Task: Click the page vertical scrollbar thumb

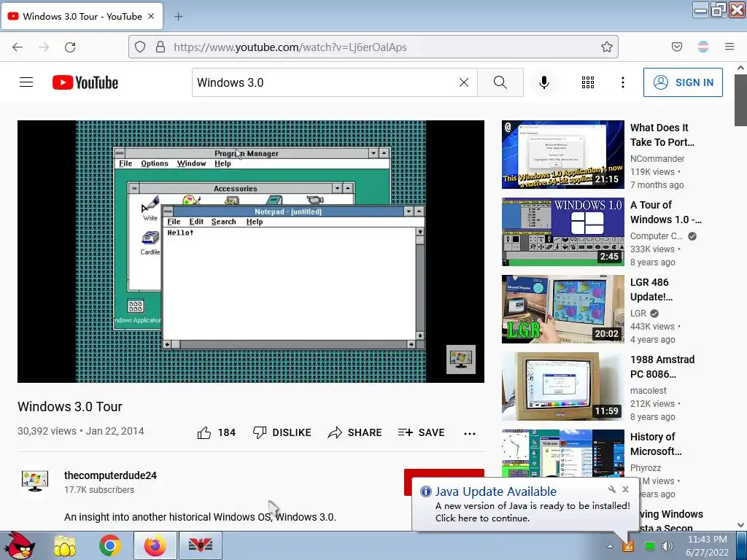Action: [740, 100]
